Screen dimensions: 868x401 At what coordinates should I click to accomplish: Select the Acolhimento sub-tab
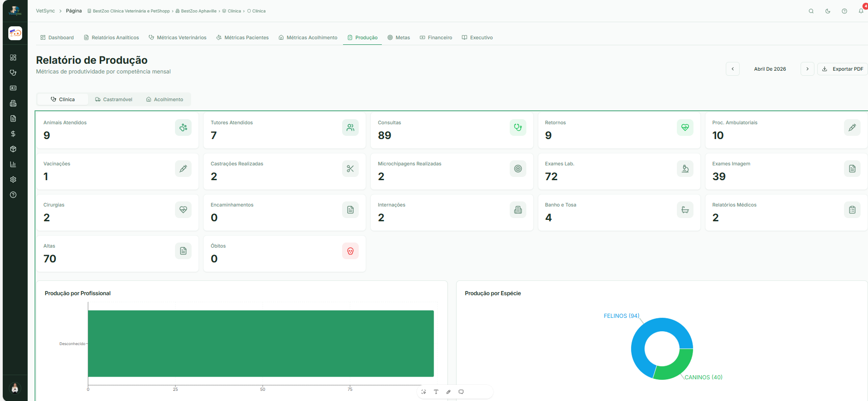(x=165, y=99)
